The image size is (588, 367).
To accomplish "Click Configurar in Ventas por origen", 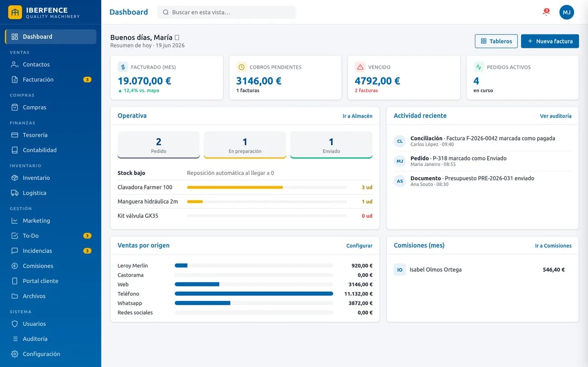I will point(359,246).
